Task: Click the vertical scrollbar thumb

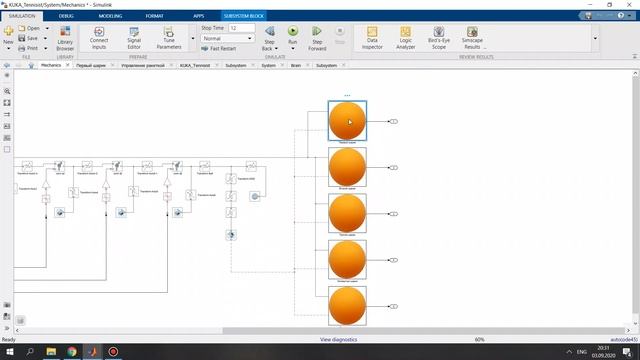Action: point(636,196)
